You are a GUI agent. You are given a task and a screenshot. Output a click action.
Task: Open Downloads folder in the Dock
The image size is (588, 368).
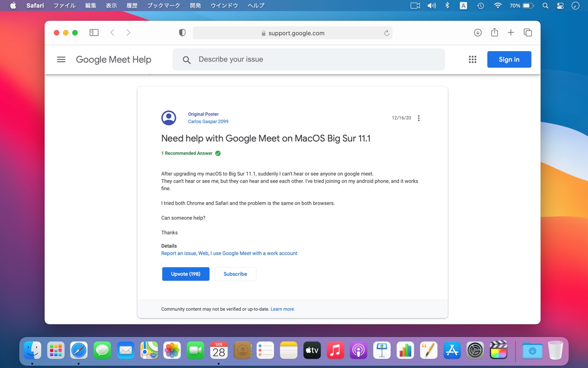point(532,350)
